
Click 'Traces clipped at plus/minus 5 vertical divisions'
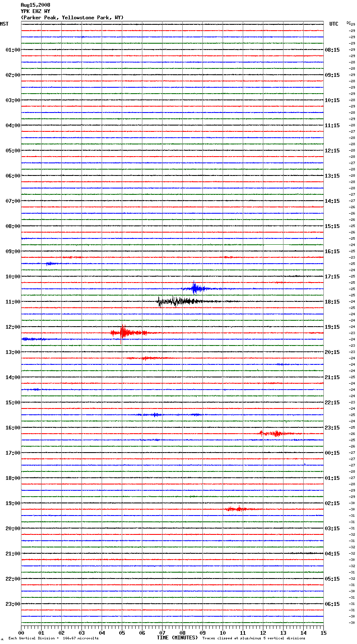254,638
